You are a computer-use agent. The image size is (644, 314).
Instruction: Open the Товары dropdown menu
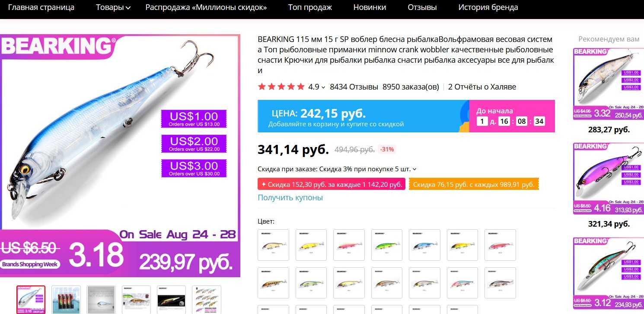[x=113, y=7]
